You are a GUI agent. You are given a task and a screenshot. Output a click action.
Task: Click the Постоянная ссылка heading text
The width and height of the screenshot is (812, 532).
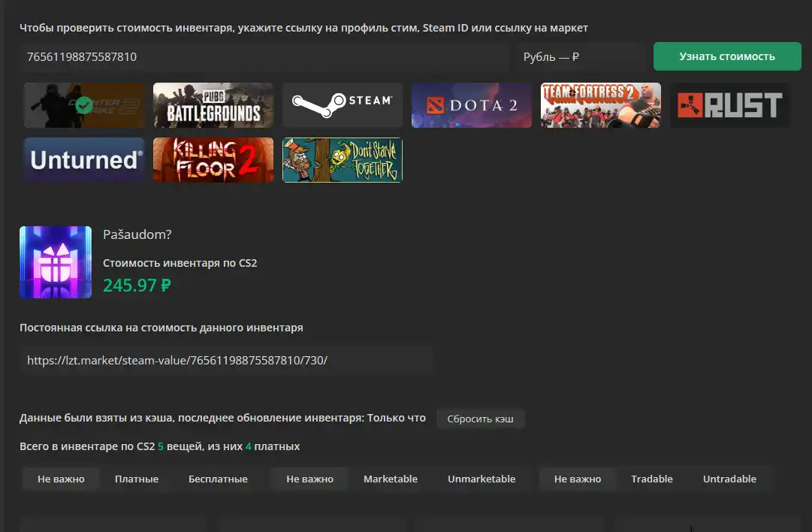point(161,328)
